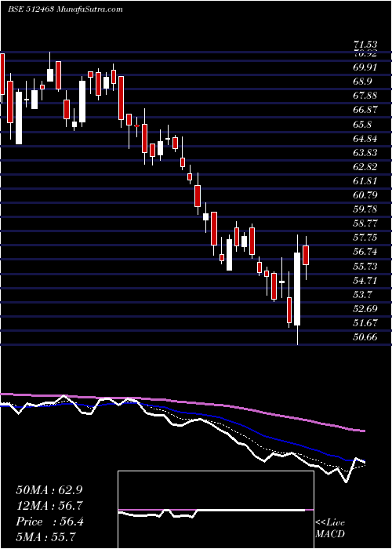Screen dimensions: 392x549
Task: Click the 62.82 price axis label
Action: point(365,167)
